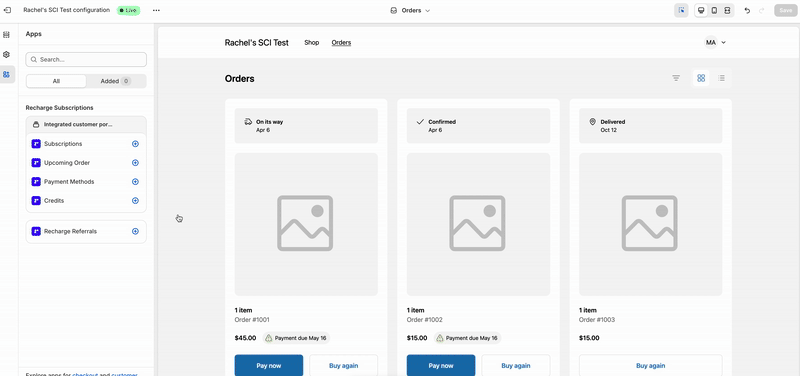Click the redo arrow
The image size is (800, 376).
coord(762,10)
